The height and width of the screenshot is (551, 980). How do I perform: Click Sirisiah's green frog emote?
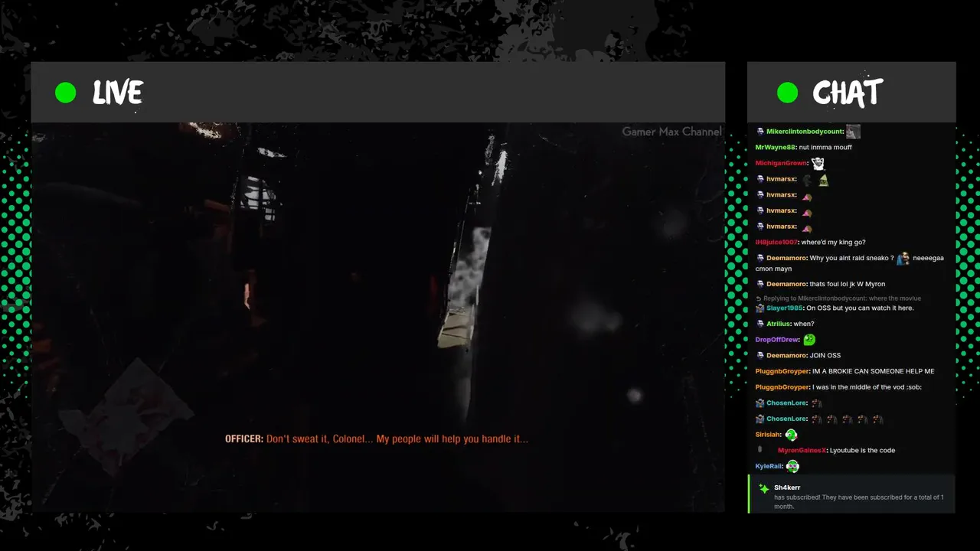coord(791,435)
